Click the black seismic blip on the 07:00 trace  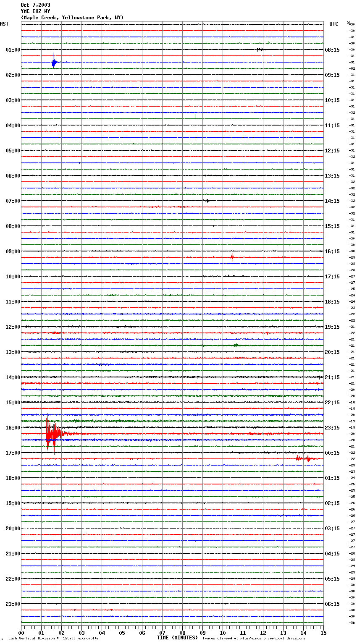pos(207,201)
